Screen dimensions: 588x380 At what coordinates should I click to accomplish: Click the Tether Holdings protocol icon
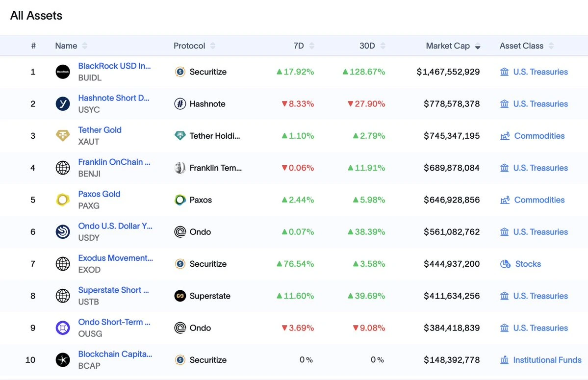180,136
